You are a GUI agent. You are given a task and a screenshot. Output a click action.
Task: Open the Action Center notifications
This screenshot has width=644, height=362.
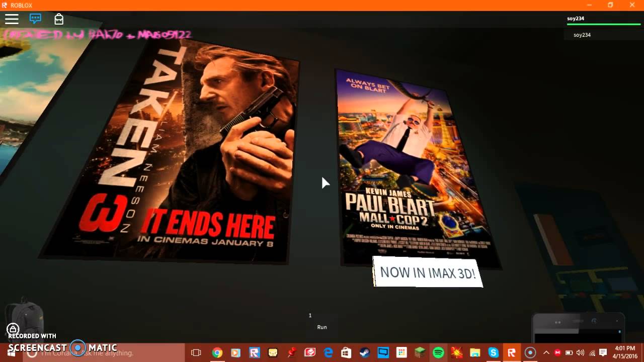(x=603, y=353)
